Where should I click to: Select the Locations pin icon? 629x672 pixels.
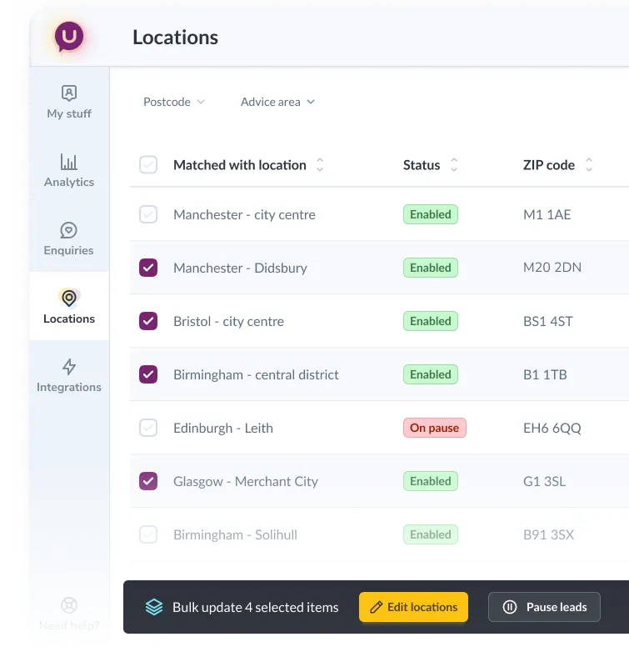pos(69,298)
